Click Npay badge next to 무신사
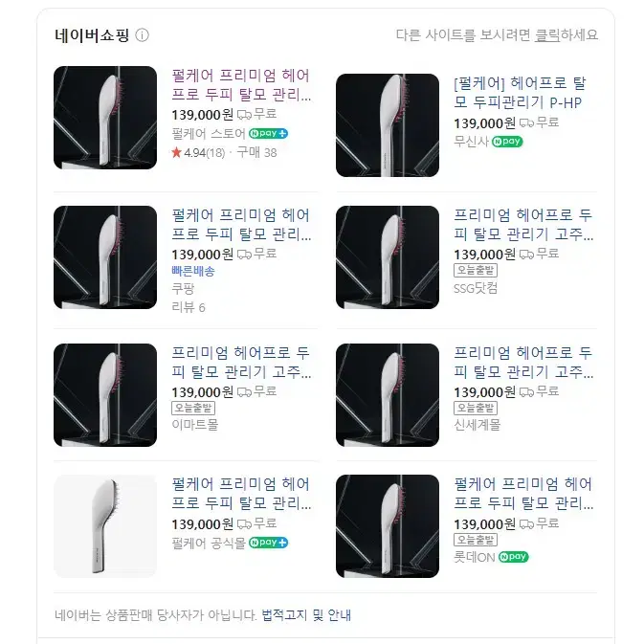 click(x=507, y=142)
